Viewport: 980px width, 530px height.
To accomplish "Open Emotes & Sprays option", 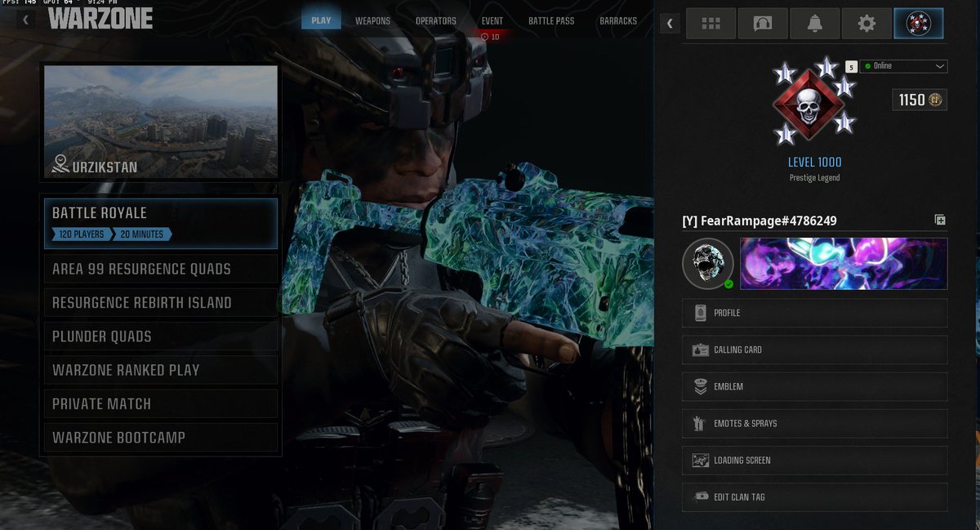I will click(x=814, y=423).
